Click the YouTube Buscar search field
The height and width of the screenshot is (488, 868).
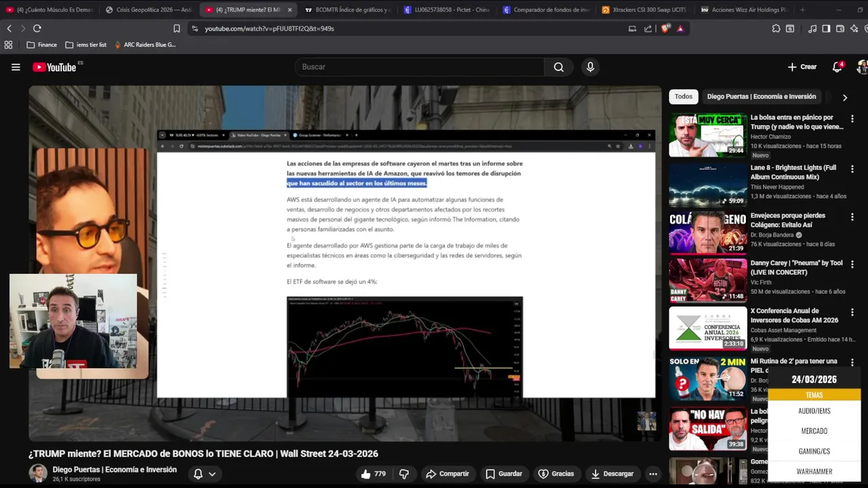[419, 67]
